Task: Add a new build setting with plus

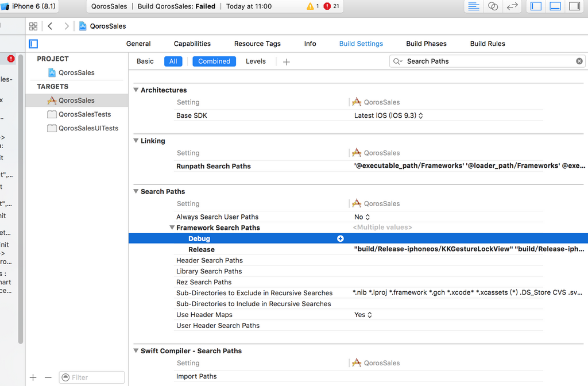Action: tap(287, 62)
